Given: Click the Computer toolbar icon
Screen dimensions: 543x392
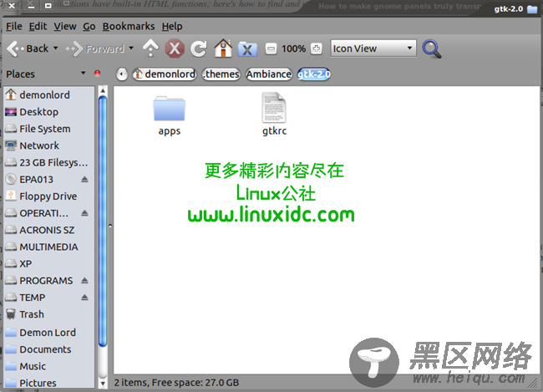Looking at the screenshot, I should tap(247, 48).
